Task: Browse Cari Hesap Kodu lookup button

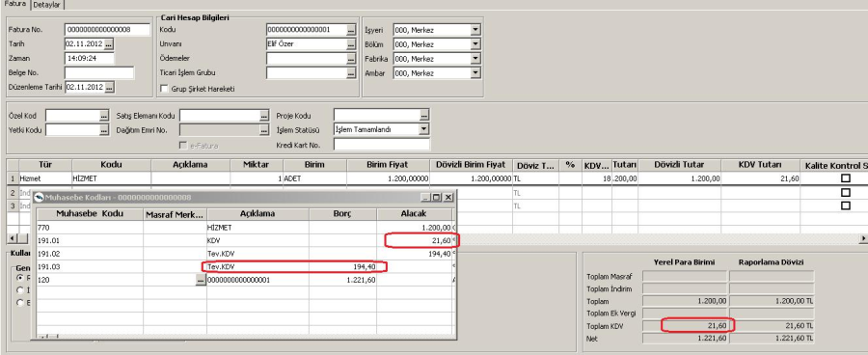Action: 350,30
